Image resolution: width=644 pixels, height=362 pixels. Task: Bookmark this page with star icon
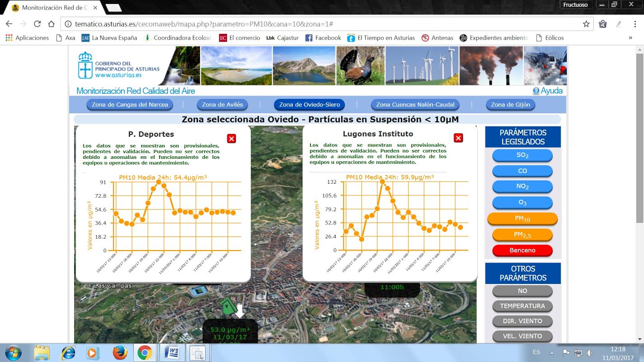586,24
